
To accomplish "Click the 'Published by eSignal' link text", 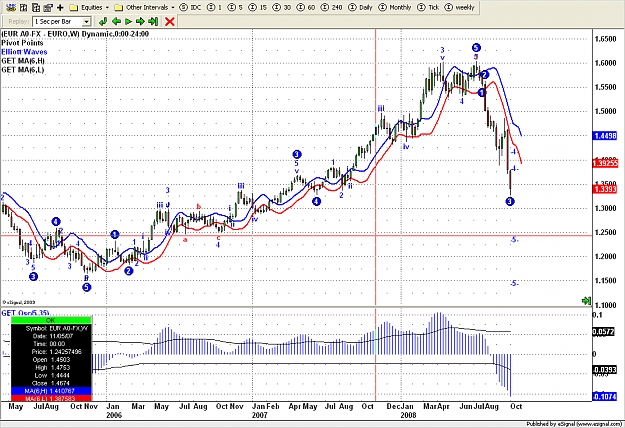I will (573, 424).
